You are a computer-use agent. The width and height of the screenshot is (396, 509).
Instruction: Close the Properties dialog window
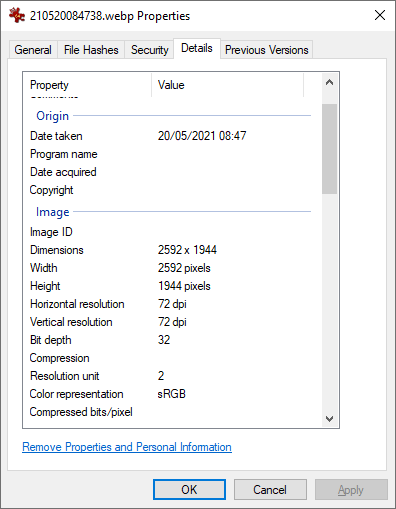[380, 15]
